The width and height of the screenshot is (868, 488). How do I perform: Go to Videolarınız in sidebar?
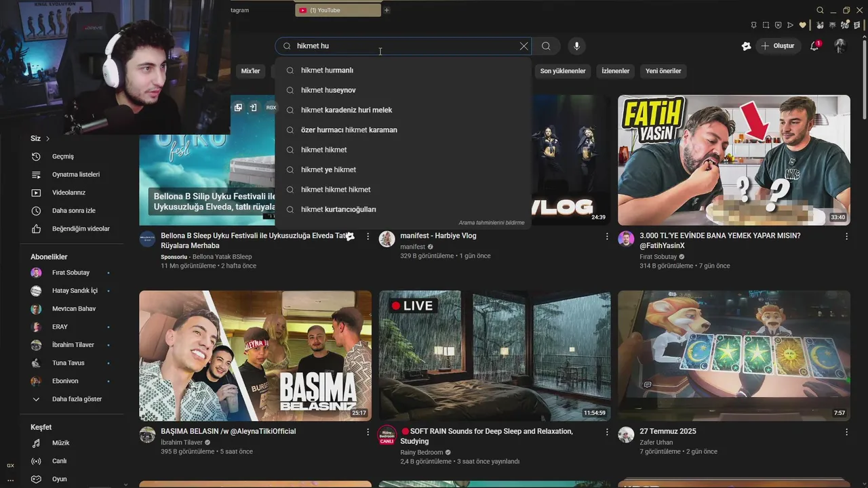71,192
